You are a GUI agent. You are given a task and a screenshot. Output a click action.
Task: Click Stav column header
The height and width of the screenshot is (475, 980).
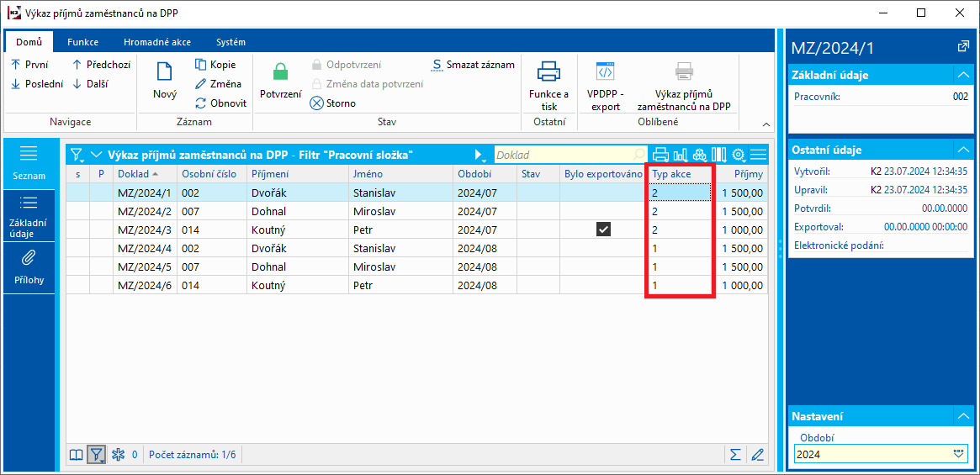point(538,174)
